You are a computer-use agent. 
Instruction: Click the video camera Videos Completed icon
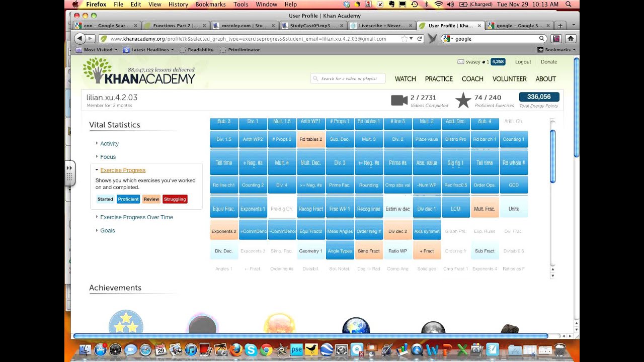399,100
